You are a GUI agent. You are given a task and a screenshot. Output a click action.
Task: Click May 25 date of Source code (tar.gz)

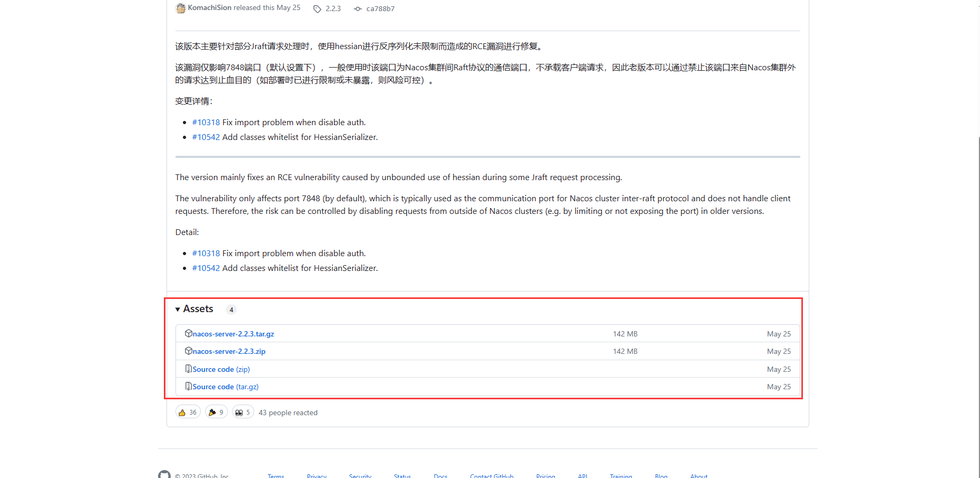[x=779, y=387]
